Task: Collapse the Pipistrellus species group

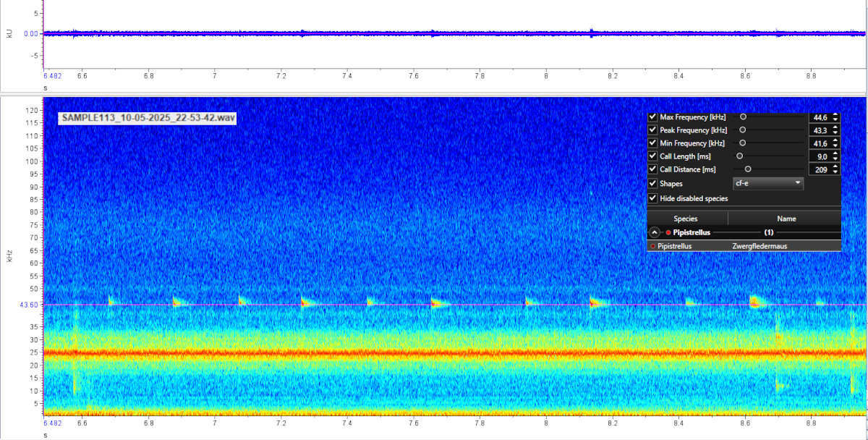Action: click(655, 233)
